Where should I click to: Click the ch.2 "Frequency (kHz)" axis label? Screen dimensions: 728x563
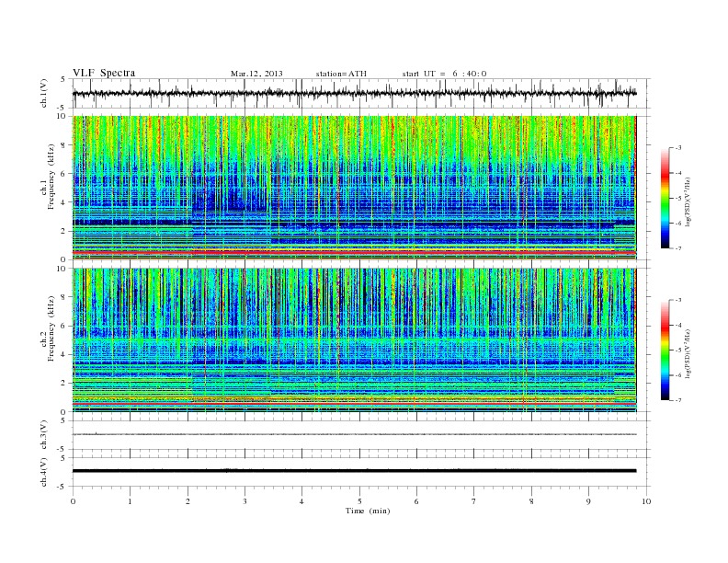click(x=51, y=328)
